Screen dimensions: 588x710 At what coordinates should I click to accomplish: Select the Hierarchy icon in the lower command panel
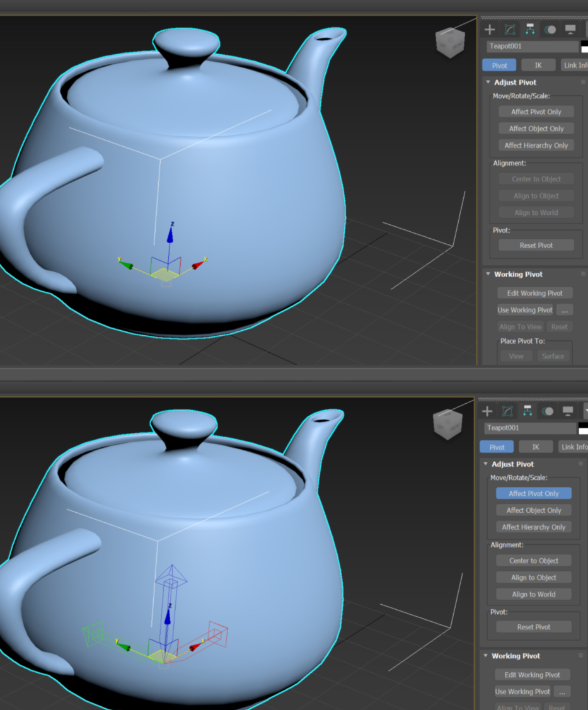point(527,411)
